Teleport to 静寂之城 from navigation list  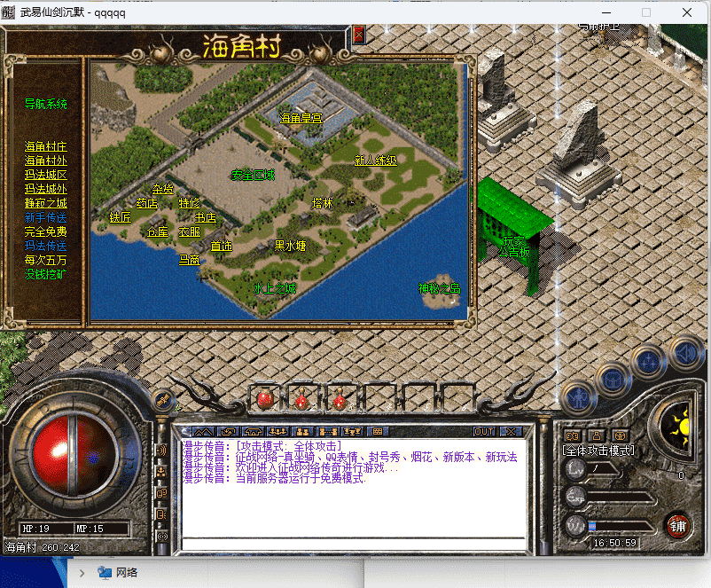46,203
